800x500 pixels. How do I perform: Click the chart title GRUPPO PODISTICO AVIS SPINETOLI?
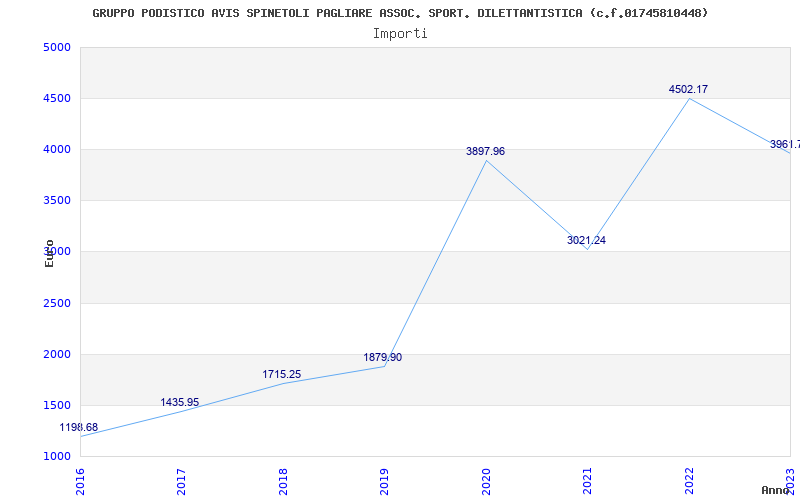[400, 13]
